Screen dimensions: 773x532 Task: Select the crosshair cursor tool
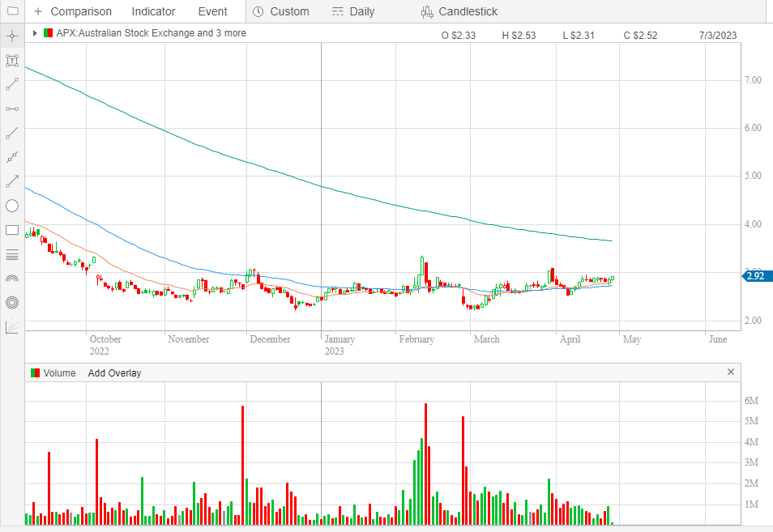pos(12,36)
